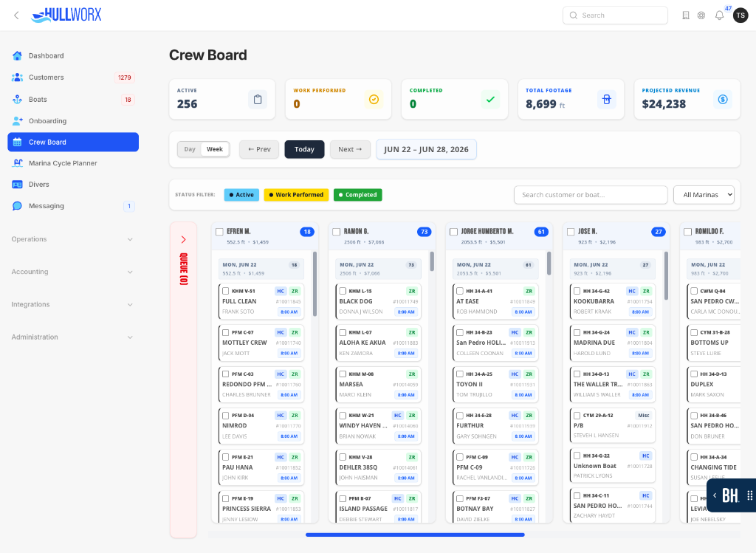The height and width of the screenshot is (553, 756).
Task: Click the Boats anchor icon
Action: (18, 100)
